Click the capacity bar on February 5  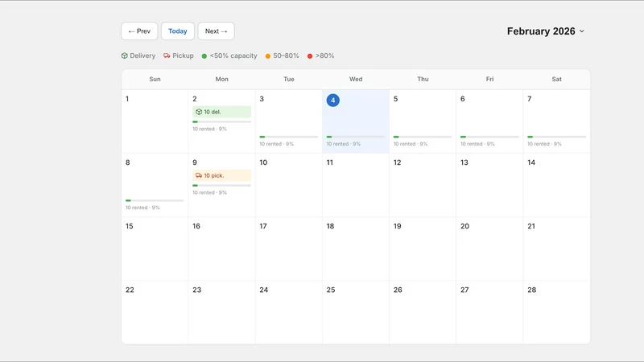[423, 137]
